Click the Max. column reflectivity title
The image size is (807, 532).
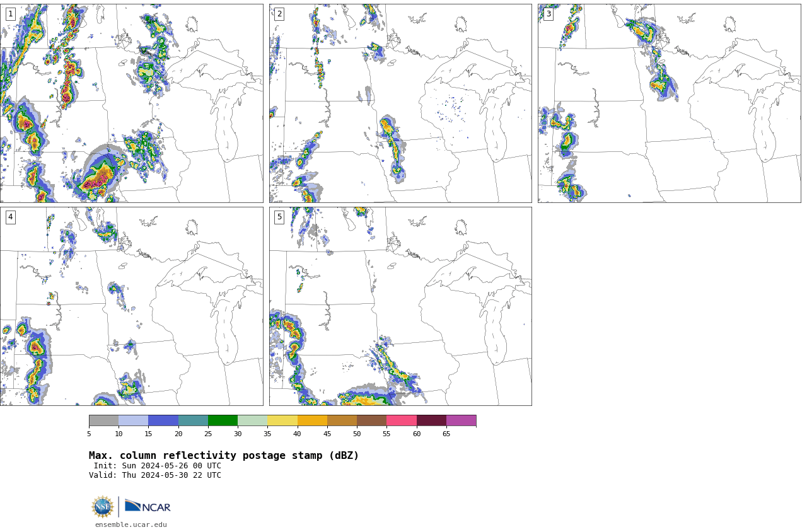click(x=224, y=456)
